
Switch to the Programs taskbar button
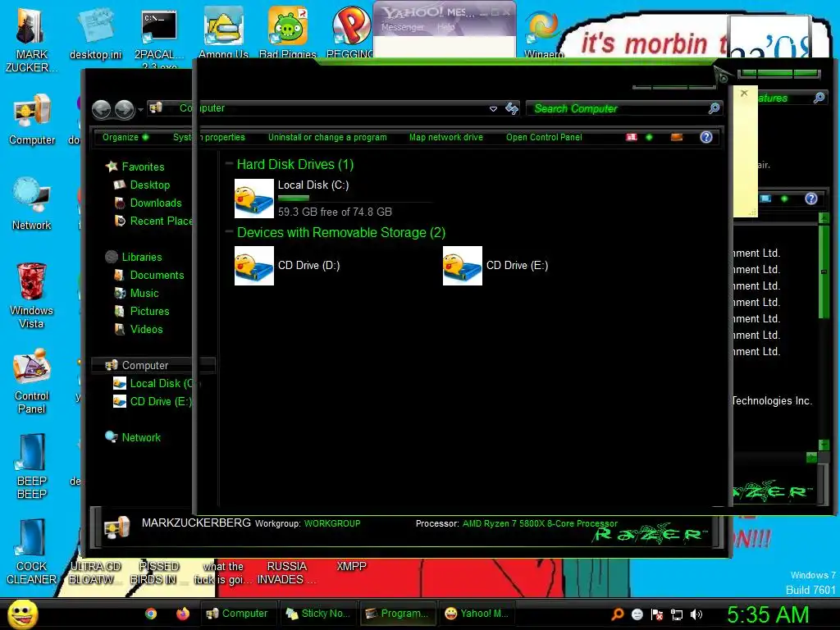coord(397,614)
